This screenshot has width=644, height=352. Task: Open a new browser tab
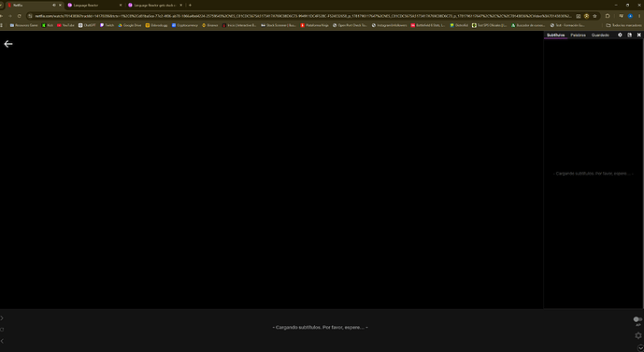tap(190, 6)
